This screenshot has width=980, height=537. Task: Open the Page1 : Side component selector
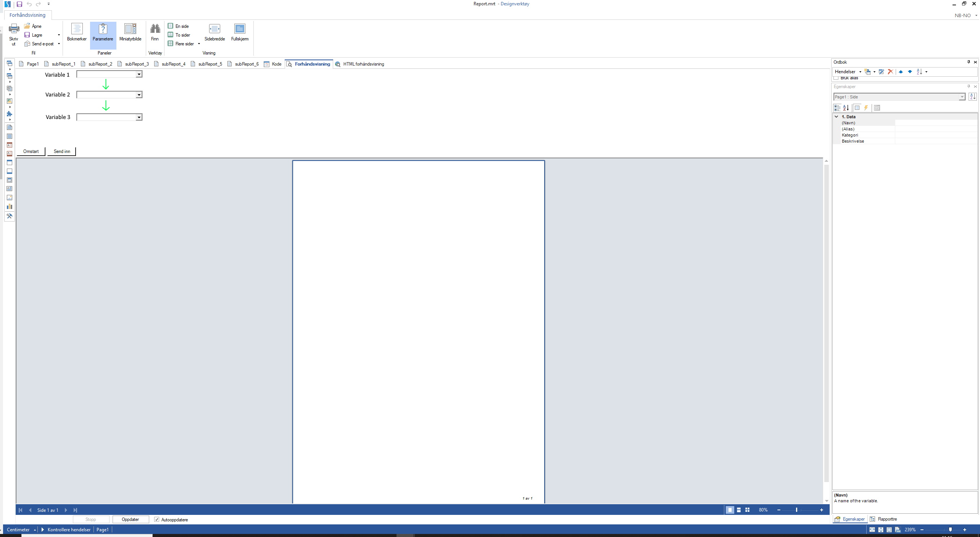pyautogui.click(x=899, y=97)
